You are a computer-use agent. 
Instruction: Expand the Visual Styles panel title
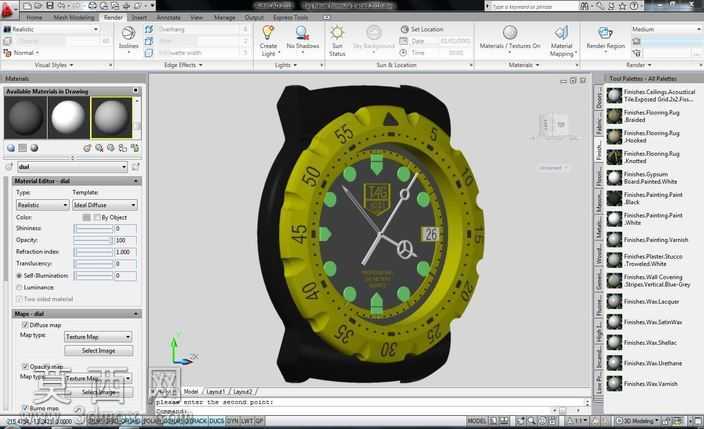[x=54, y=65]
